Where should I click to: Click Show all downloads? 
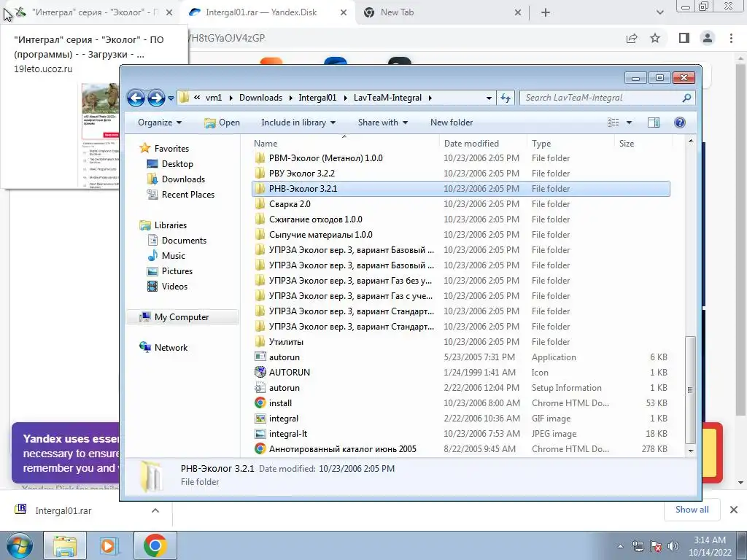[x=692, y=510]
